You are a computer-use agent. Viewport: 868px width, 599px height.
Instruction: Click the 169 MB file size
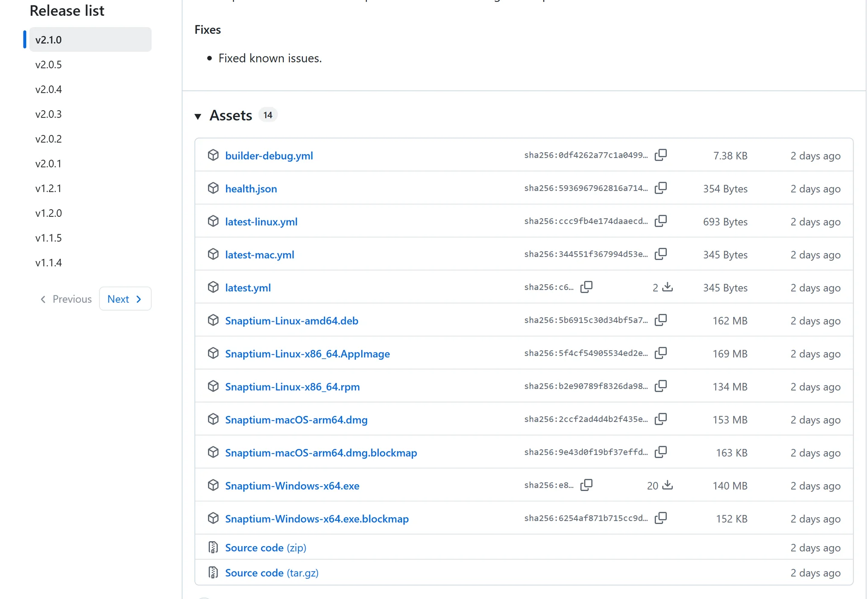[730, 353]
